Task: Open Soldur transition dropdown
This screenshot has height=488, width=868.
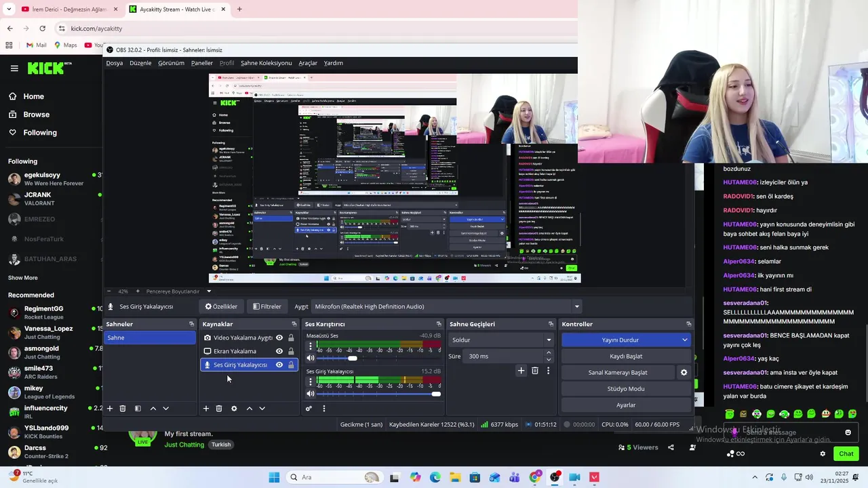Action: (501, 340)
